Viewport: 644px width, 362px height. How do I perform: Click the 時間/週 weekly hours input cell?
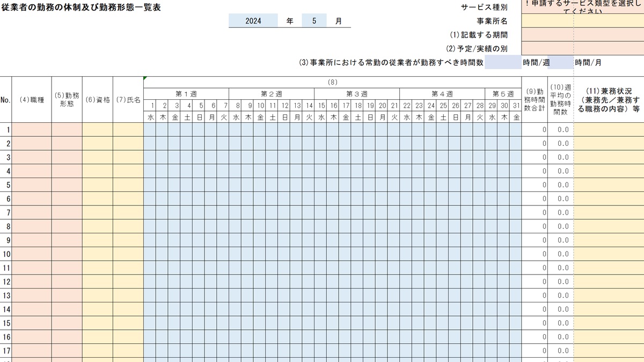(x=503, y=62)
